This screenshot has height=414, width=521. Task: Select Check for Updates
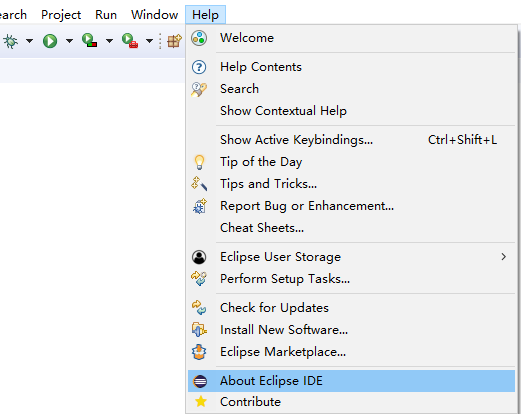[351, 308]
